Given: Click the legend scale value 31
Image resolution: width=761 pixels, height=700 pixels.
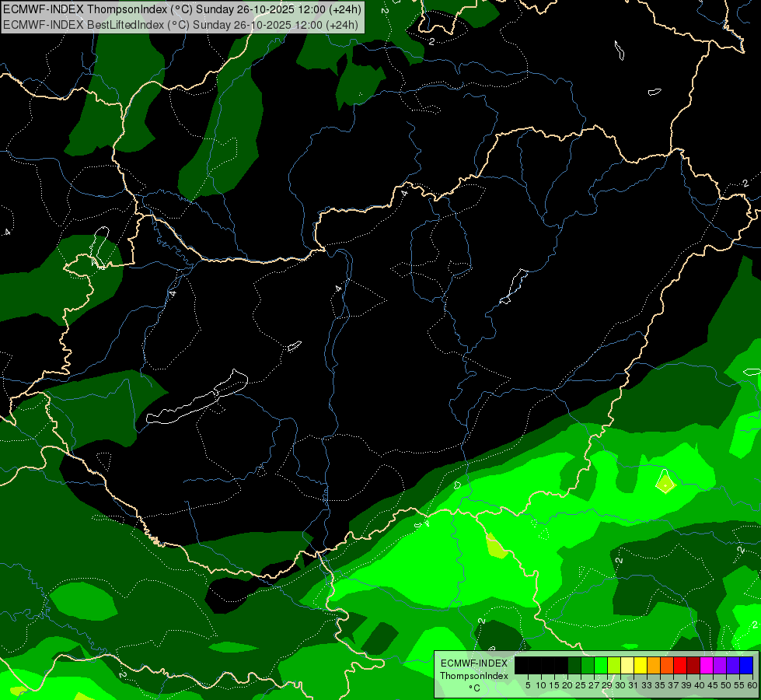Looking at the screenshot, I should pyautogui.click(x=634, y=685).
